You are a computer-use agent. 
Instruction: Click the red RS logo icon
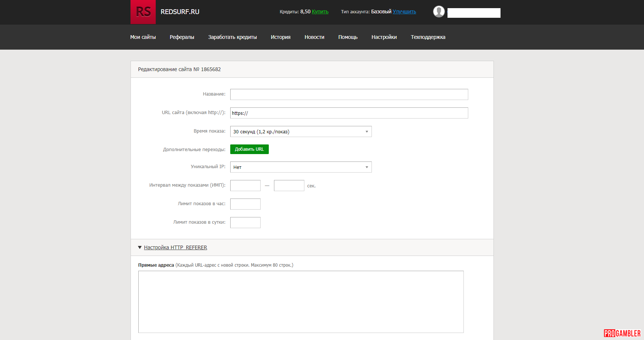[x=143, y=12]
